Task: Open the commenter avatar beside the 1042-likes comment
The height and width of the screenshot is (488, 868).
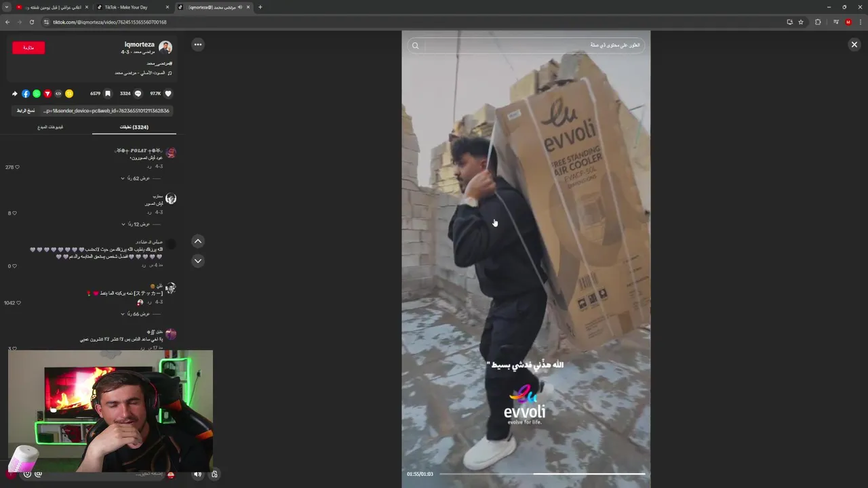Action: (171, 288)
